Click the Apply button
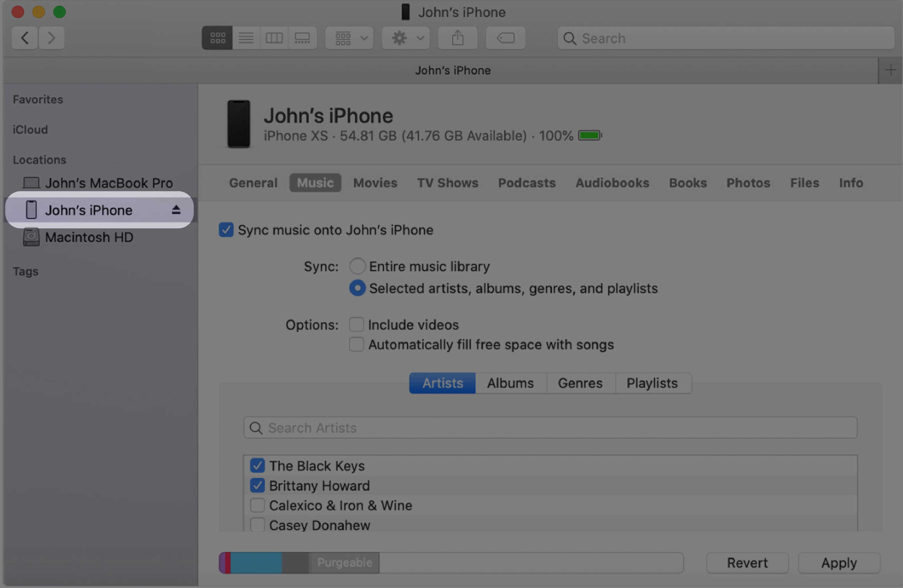Screen dimensions: 903x588 point(839,562)
